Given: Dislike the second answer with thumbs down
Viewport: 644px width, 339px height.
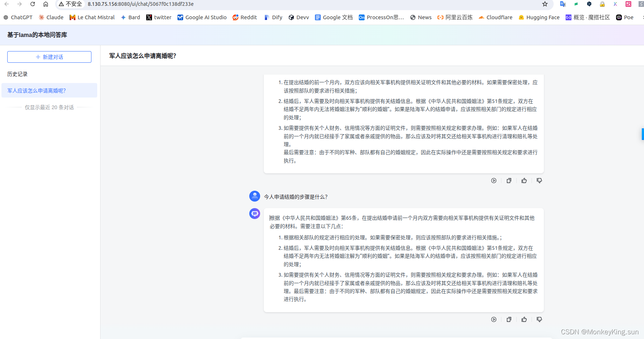Looking at the screenshot, I should point(540,319).
